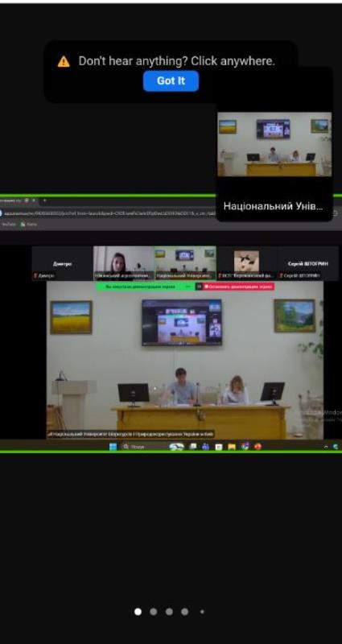Go to the third page dot

[169, 612]
